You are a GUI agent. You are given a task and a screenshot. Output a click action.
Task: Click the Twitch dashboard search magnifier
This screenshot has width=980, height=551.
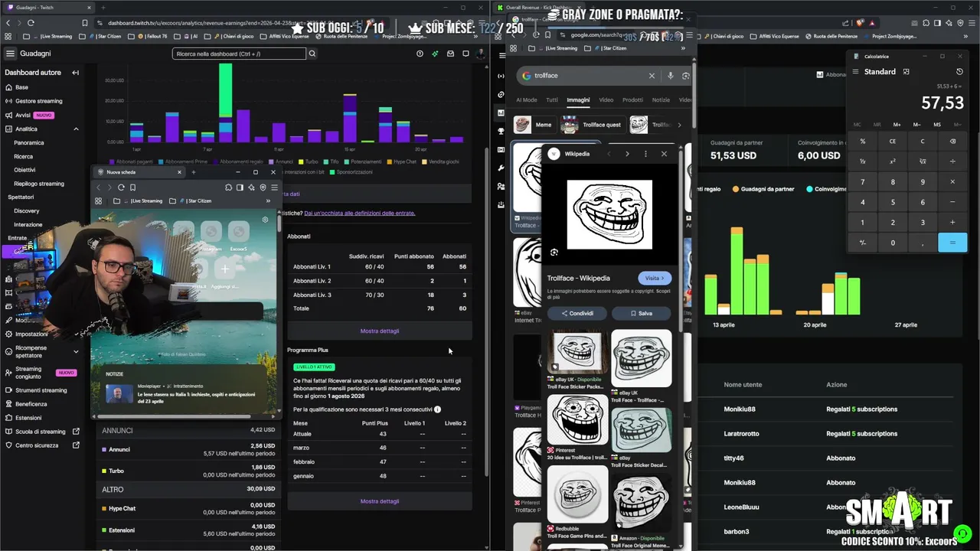[312, 54]
